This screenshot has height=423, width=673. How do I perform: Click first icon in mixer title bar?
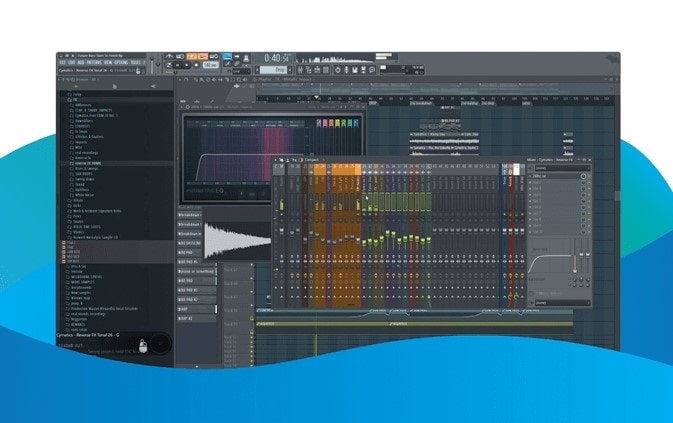[276, 160]
